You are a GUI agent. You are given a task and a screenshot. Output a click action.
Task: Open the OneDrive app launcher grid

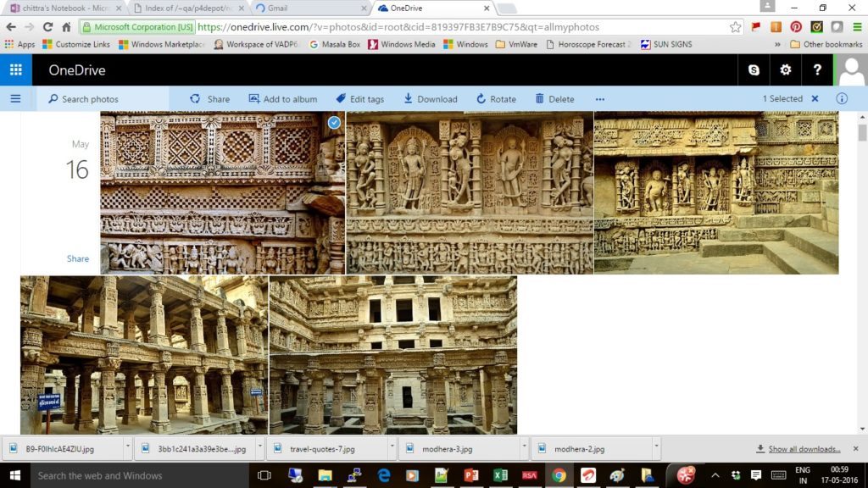point(15,70)
